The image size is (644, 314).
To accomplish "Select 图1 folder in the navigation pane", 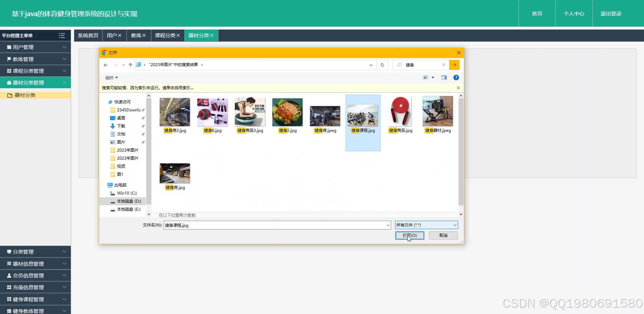I will pyautogui.click(x=120, y=174).
